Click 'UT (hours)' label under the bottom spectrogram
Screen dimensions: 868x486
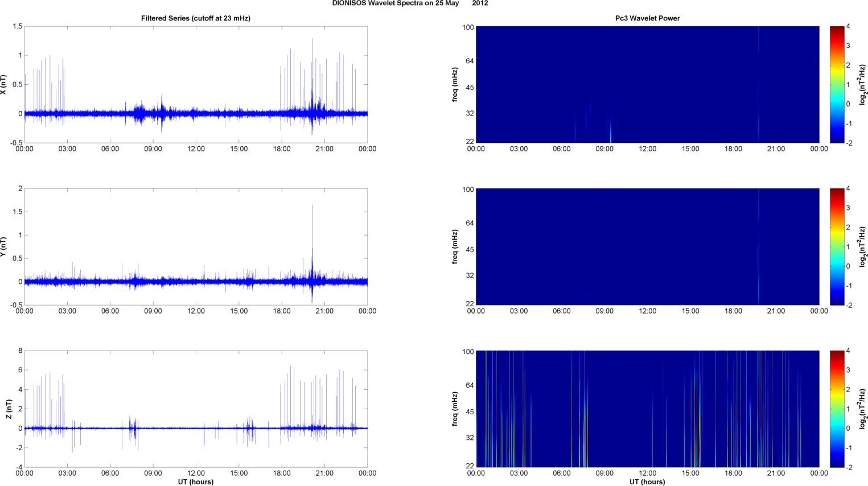pos(647,482)
